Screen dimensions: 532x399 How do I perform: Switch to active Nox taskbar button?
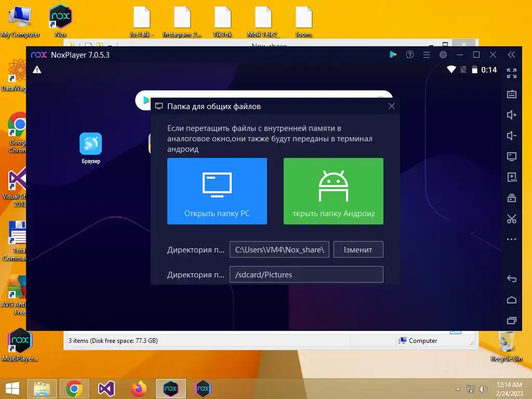(170, 389)
